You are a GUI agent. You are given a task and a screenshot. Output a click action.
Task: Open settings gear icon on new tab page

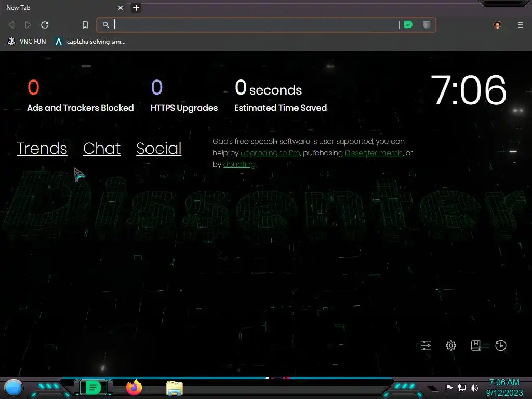tap(451, 345)
